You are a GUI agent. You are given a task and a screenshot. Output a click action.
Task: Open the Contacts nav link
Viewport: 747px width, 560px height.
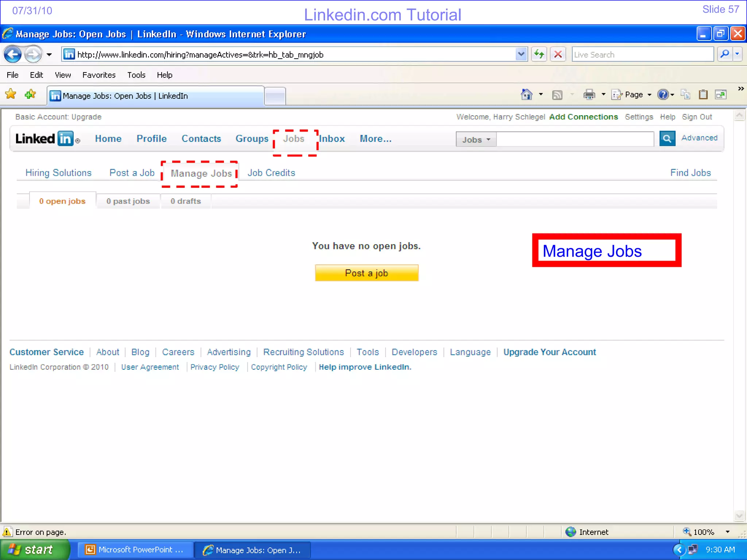pos(201,139)
